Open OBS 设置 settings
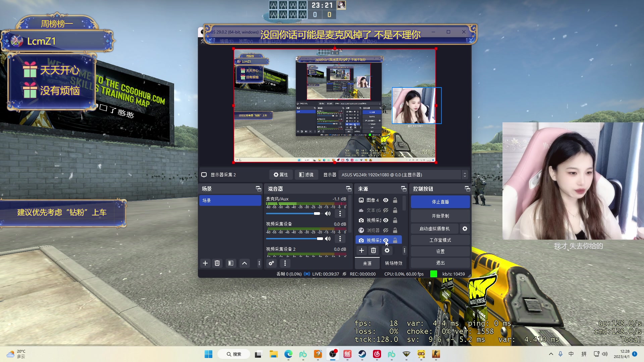 (x=440, y=251)
